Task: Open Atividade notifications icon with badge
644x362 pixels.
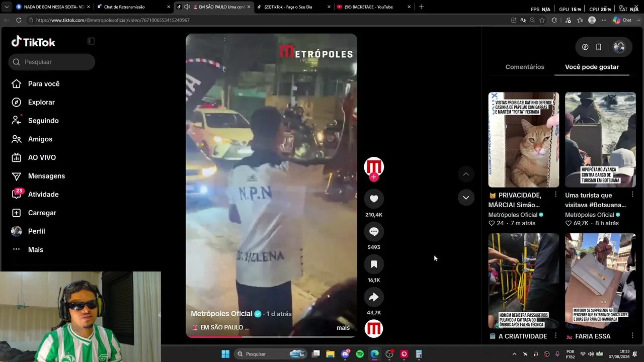Action: tap(17, 194)
